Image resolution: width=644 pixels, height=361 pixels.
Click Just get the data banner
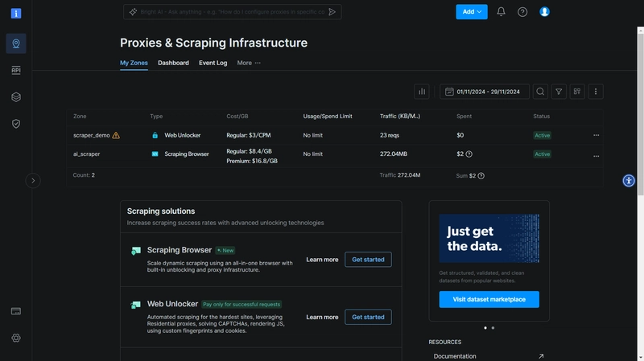[489, 238]
